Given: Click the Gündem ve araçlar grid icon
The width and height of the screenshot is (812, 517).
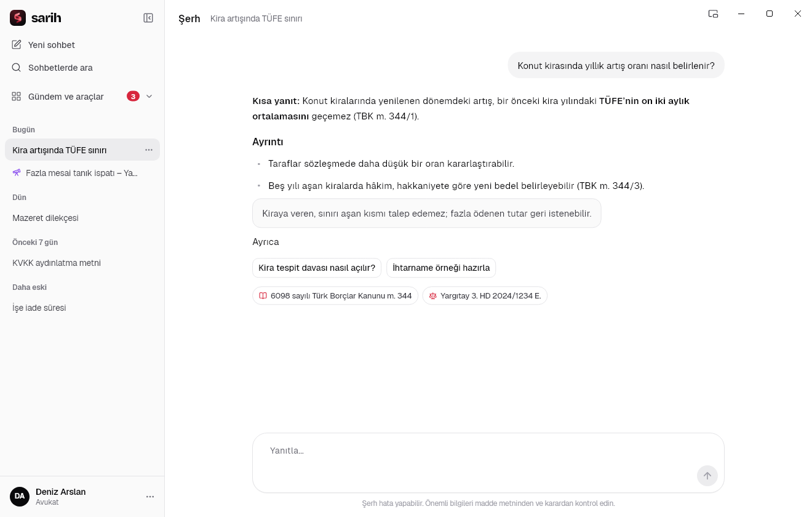Looking at the screenshot, I should point(17,97).
